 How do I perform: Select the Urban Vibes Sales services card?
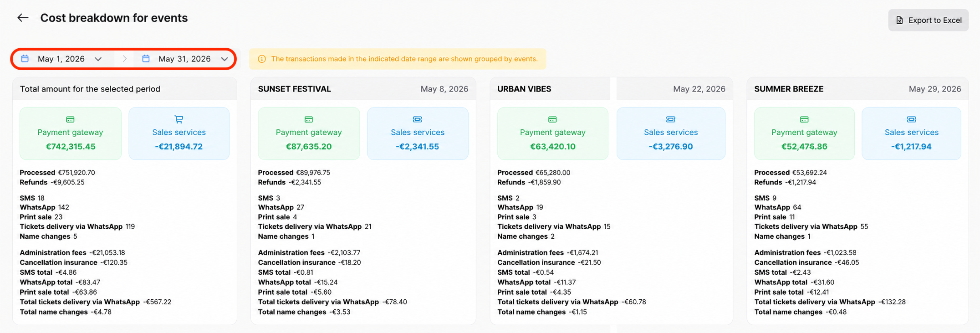tap(671, 133)
